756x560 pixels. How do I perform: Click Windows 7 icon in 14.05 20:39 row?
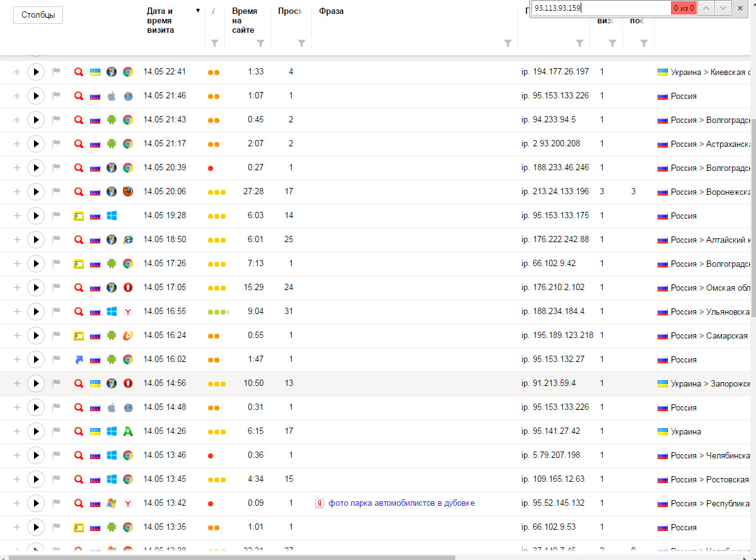click(112, 168)
